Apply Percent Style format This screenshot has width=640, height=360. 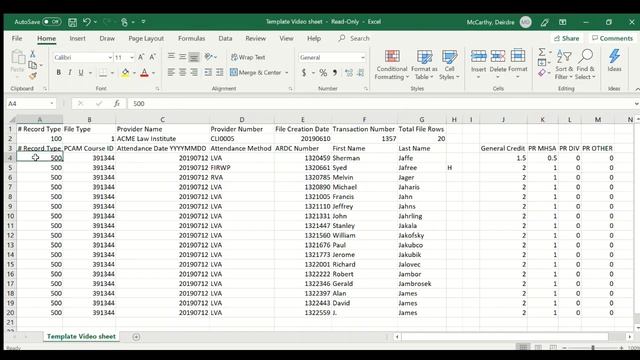[x=323, y=73]
